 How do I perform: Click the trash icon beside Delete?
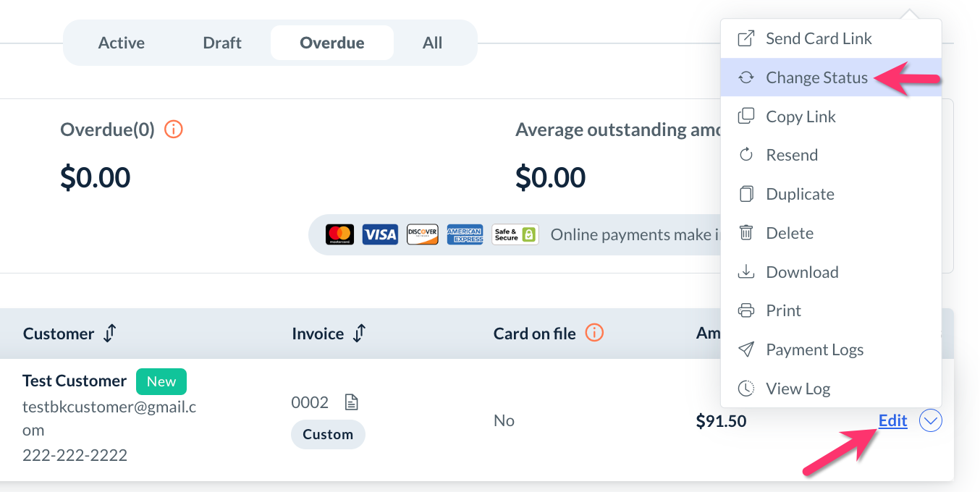click(745, 233)
